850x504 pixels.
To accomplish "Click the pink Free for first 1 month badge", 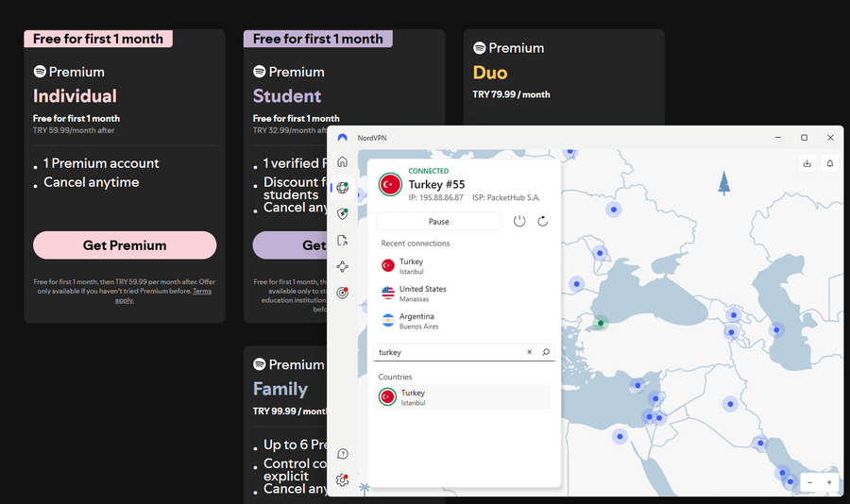I will 98,39.
